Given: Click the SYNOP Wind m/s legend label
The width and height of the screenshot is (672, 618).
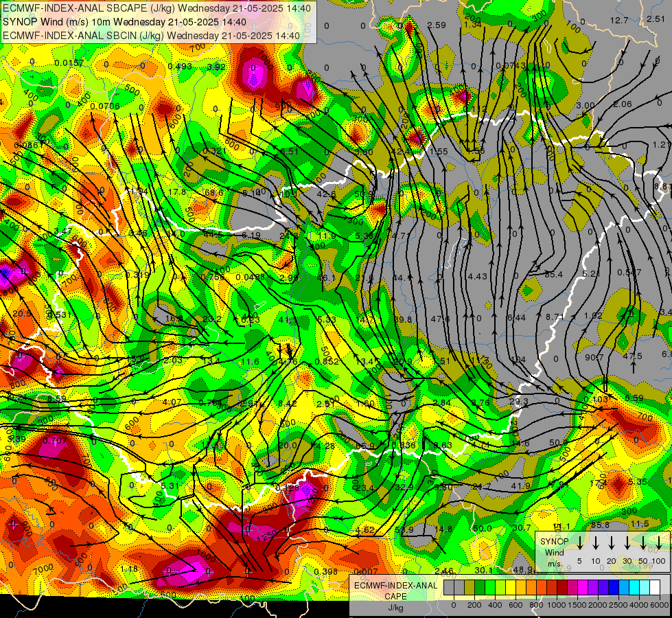Looking at the screenshot, I should click(x=554, y=552).
